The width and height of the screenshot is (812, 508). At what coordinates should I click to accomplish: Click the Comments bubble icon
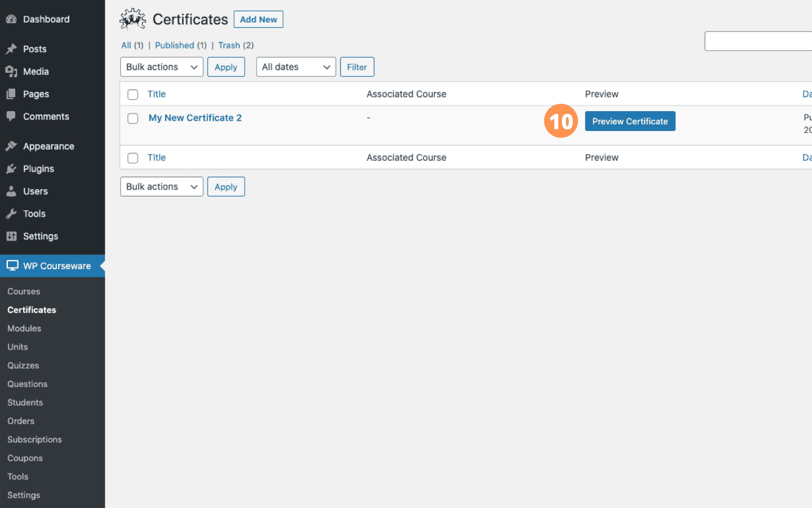(11, 116)
